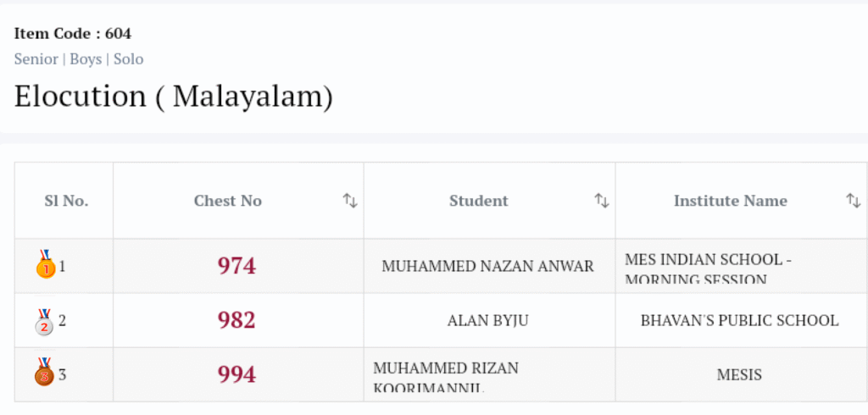Screen dimensions: 868x415
Task: Sort by Chest No using arrows icon
Action: coord(350,201)
